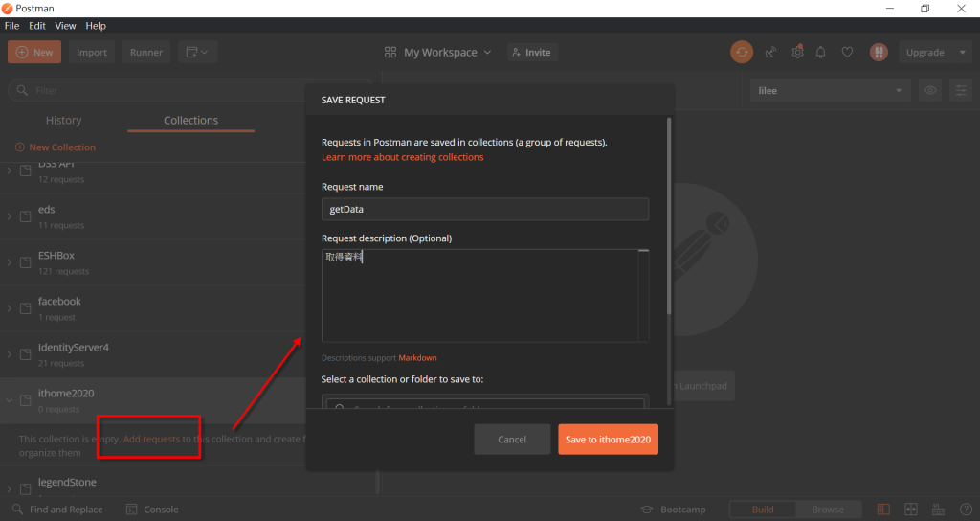Click the orange sync status icon

pos(742,52)
